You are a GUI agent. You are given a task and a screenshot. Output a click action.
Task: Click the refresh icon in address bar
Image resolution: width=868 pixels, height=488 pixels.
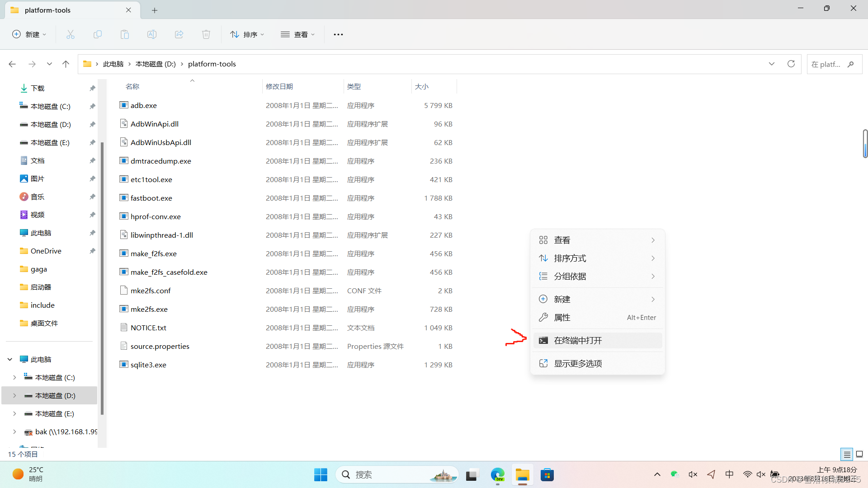point(791,64)
